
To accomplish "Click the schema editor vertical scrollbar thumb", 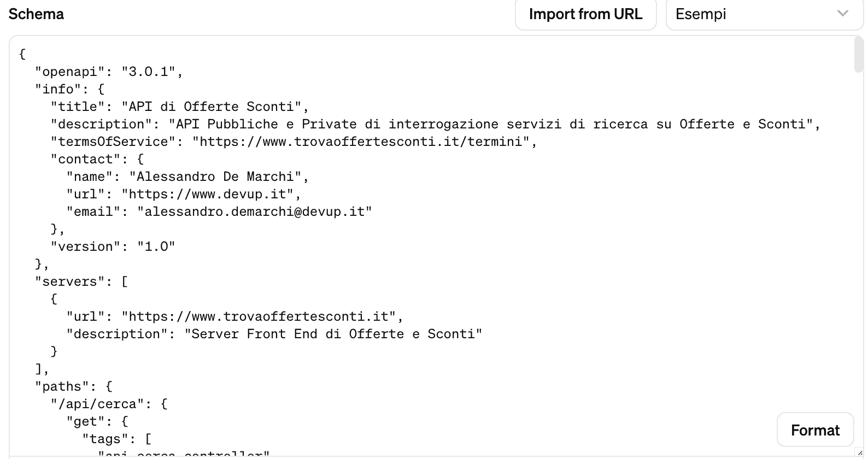I will click(859, 55).
